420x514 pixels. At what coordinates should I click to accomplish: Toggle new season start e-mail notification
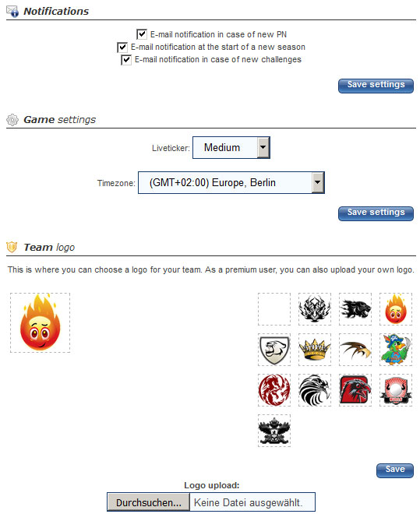click(122, 48)
